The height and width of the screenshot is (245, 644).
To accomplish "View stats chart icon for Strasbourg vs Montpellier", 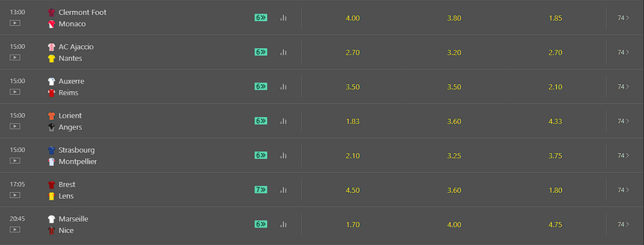I will pos(283,156).
